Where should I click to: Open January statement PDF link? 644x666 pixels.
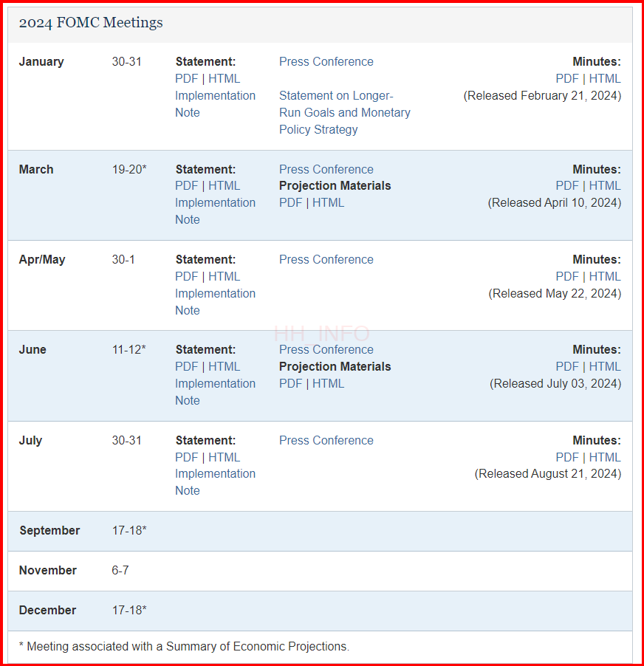[x=187, y=78]
